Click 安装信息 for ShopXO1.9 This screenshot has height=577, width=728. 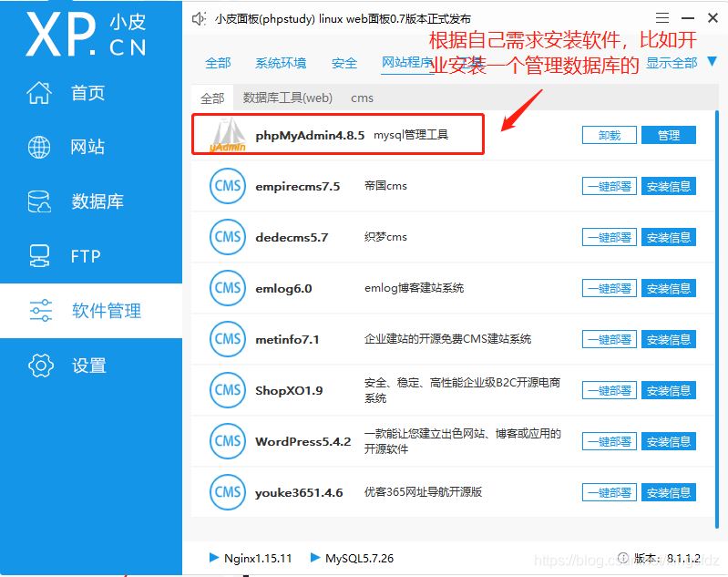point(668,390)
